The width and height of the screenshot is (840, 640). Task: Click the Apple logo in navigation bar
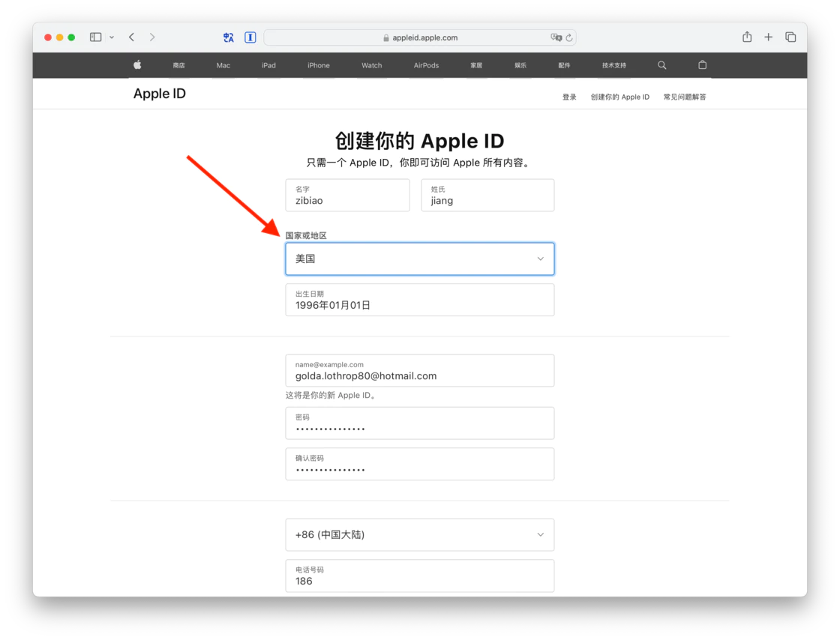coord(137,64)
